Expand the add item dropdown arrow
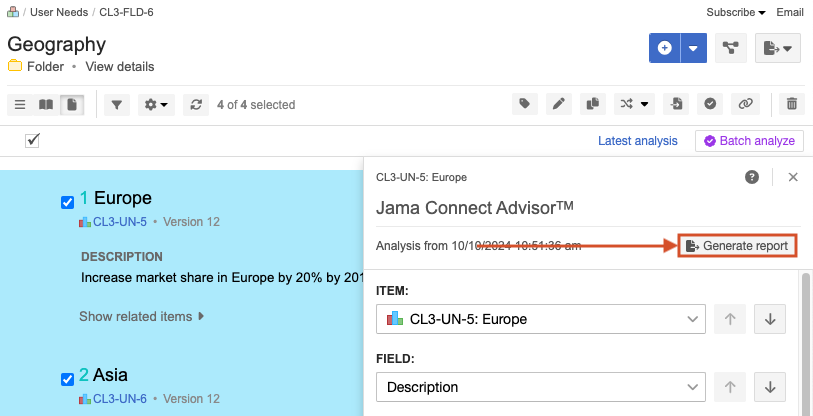The image size is (813, 416). [x=694, y=48]
